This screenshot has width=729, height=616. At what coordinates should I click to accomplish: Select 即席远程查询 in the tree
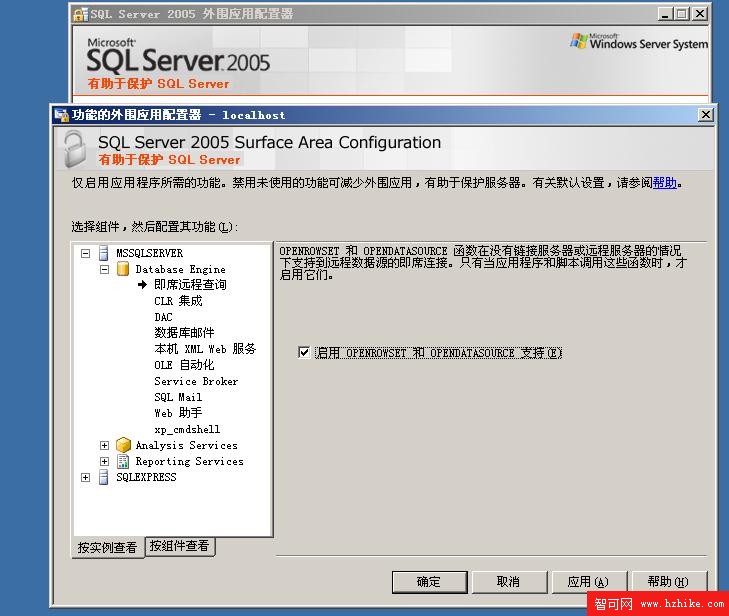pyautogui.click(x=190, y=285)
